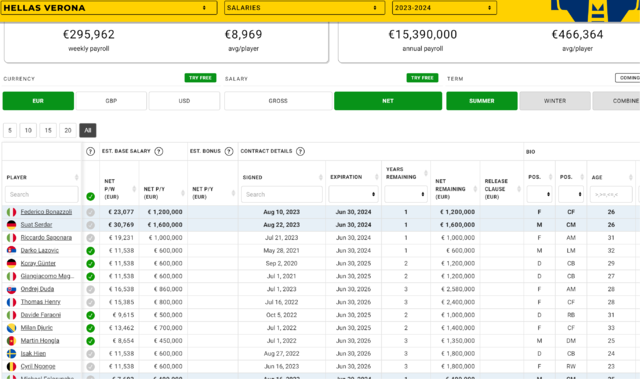
Task: Sort by Expiration column
Action: coord(376,177)
